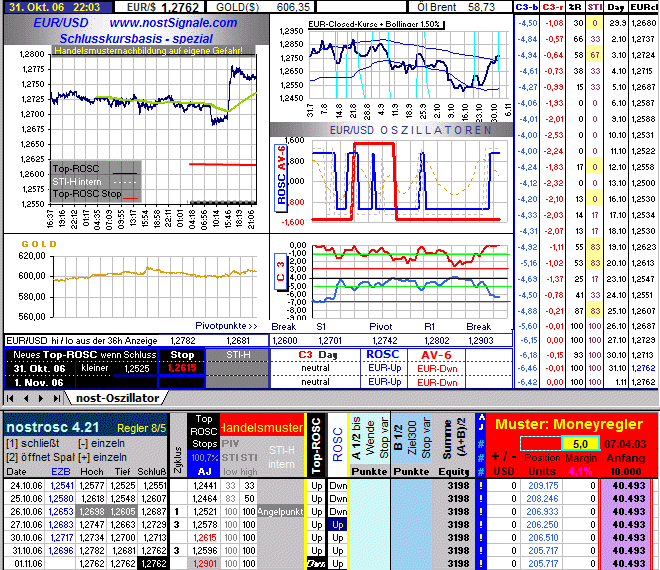Select pivot value 1,2742

385,341
